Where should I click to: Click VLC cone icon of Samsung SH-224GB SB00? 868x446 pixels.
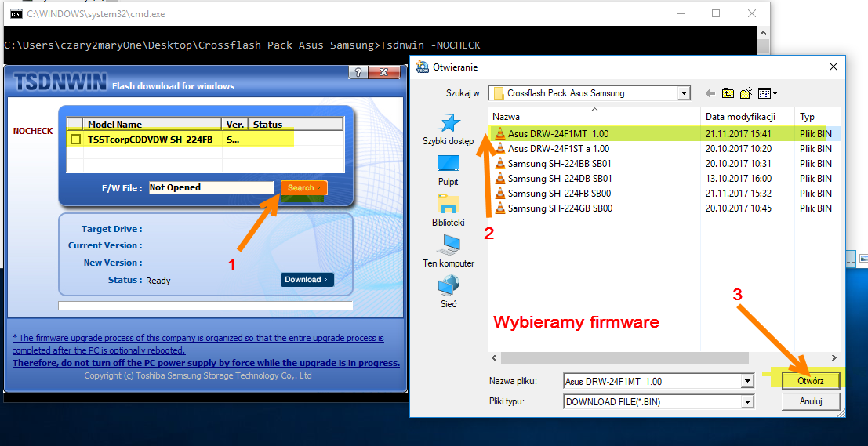point(500,208)
